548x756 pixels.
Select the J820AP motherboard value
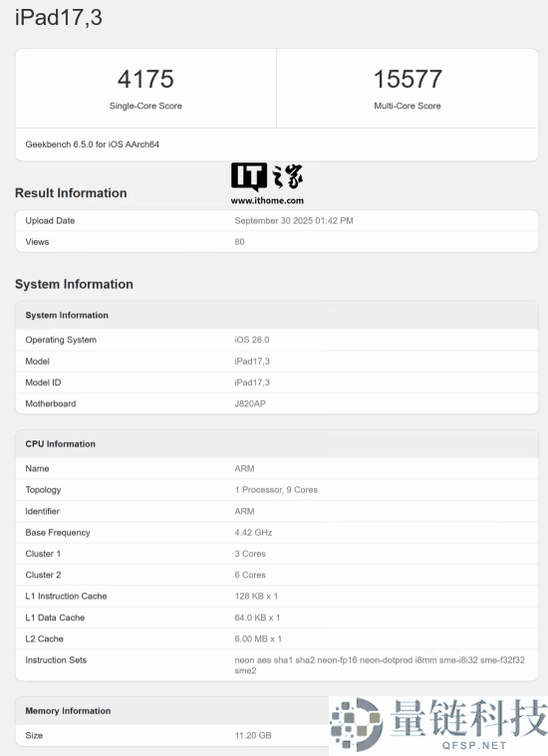point(250,403)
